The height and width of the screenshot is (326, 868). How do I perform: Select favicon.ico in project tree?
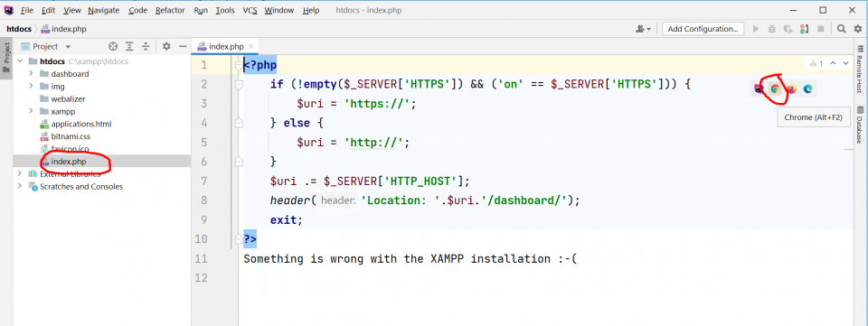[71, 149]
